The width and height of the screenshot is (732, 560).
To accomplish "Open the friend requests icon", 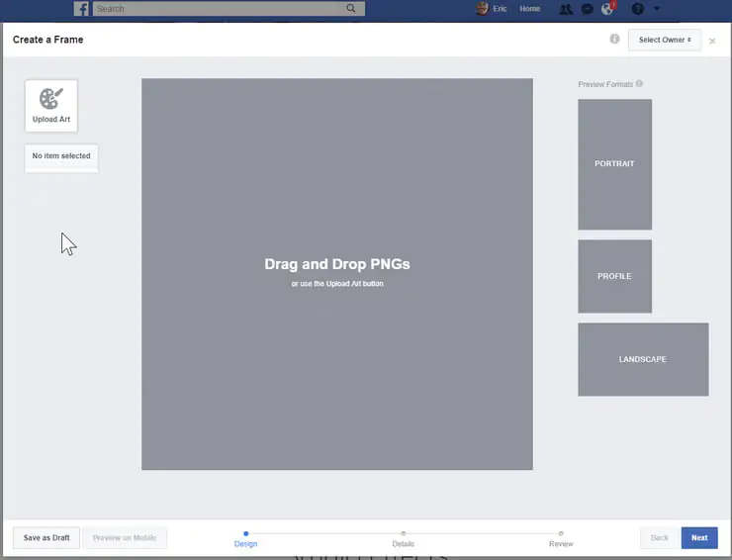I will (566, 9).
